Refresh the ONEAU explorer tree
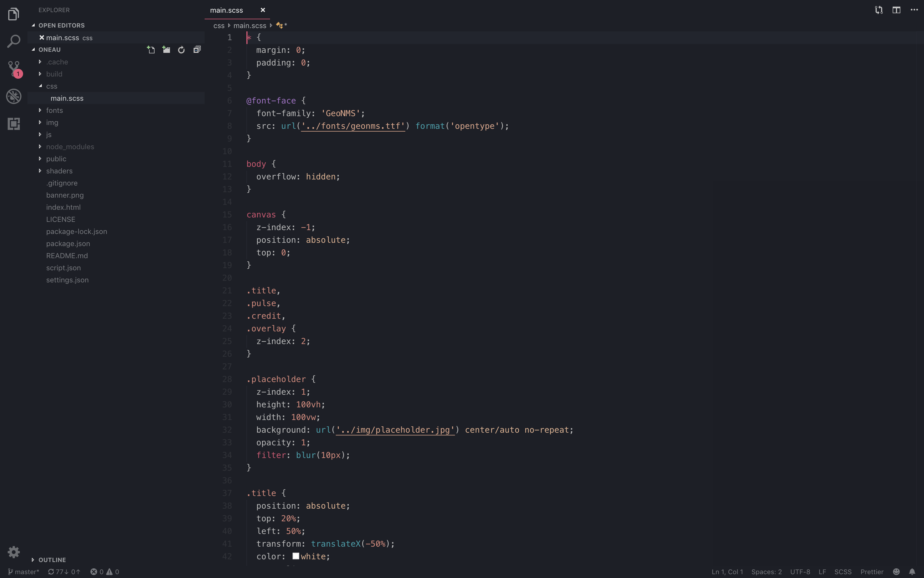 pyautogui.click(x=182, y=50)
